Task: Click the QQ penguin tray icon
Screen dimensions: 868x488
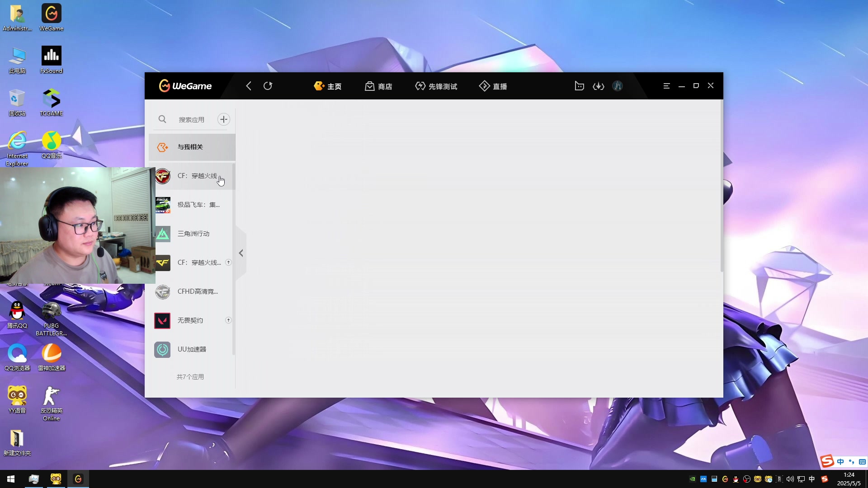Action: pos(736,479)
